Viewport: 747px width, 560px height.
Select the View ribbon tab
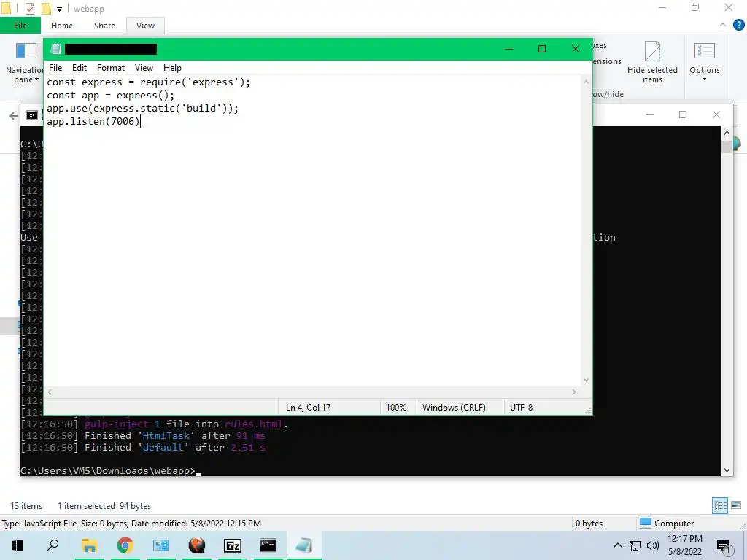[x=145, y=26]
